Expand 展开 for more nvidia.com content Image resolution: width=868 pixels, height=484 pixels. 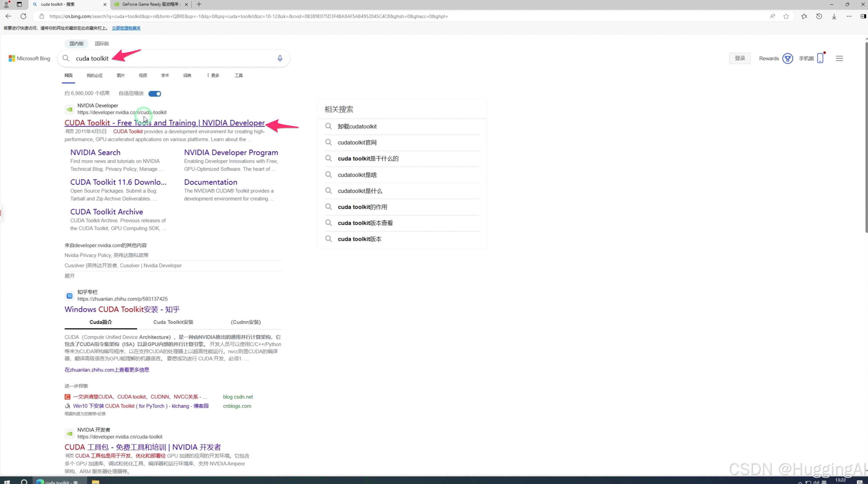69,276
